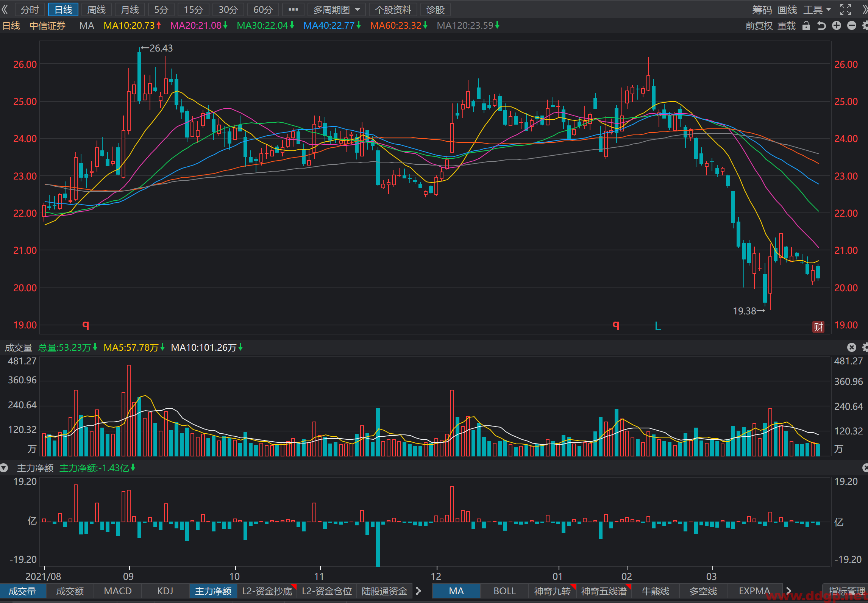Zoom out chart with minus icon
This screenshot has width=868, height=603.
[x=852, y=25]
